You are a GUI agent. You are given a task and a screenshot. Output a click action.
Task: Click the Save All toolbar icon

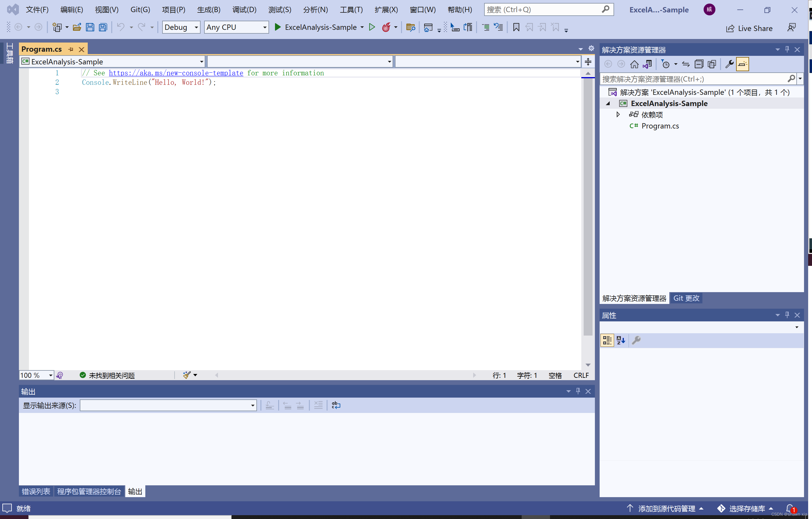pyautogui.click(x=103, y=27)
